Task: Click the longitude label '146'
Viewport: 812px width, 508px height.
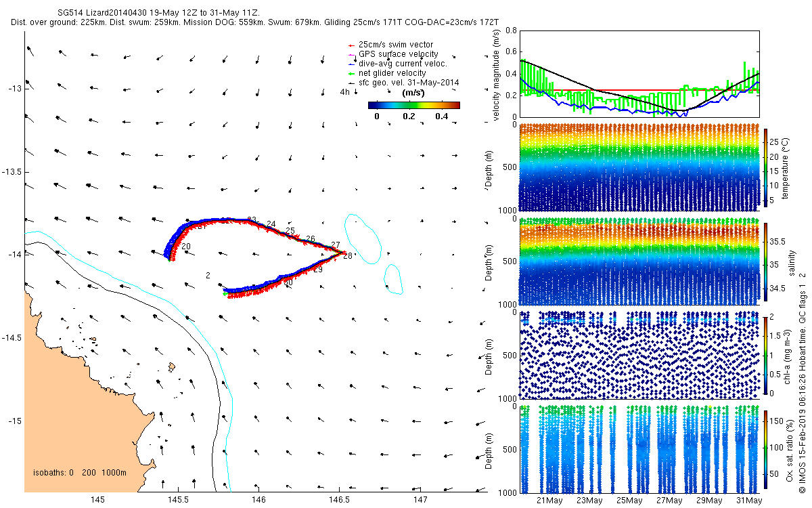Action: [258, 500]
